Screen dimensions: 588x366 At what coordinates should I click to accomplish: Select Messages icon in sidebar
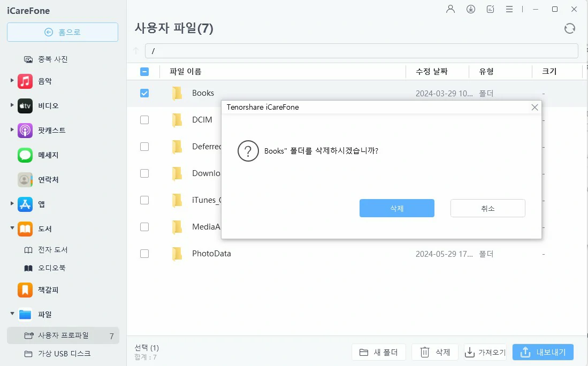pyautogui.click(x=25, y=155)
